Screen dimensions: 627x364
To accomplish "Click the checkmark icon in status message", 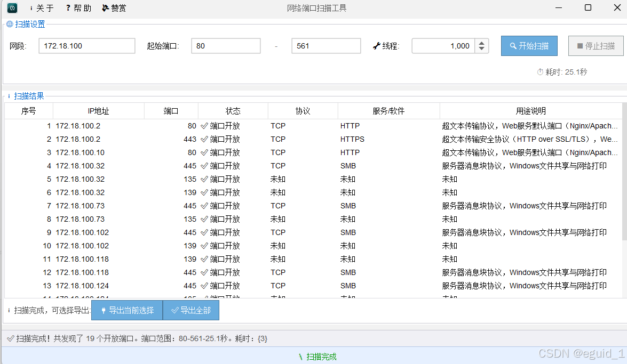I will point(10,339).
